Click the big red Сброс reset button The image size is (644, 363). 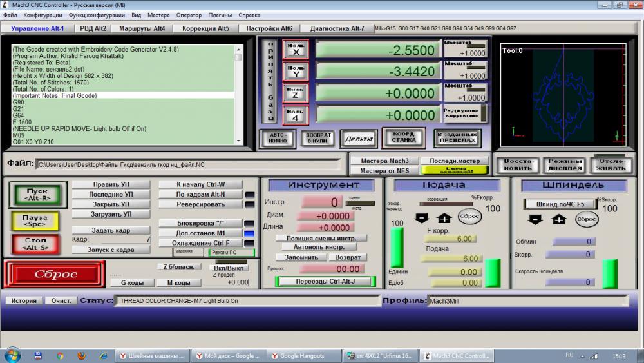click(x=55, y=274)
